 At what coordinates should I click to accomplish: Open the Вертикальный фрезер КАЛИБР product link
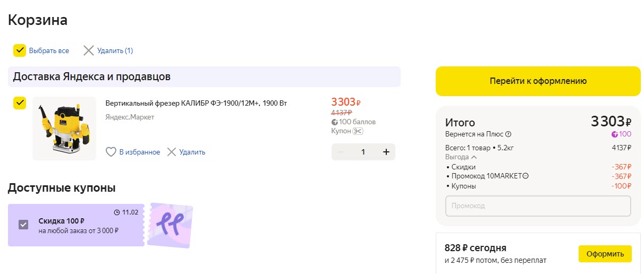pos(196,103)
